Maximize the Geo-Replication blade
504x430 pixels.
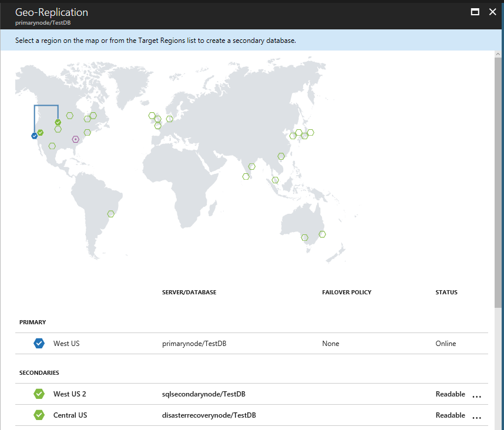(x=475, y=12)
